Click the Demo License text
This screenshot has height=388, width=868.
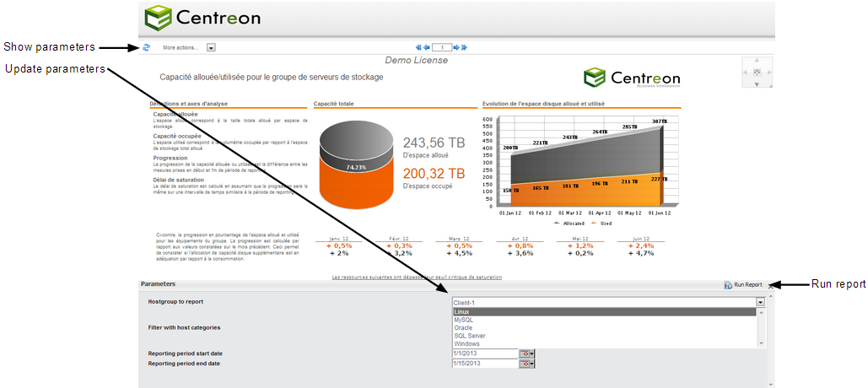pyautogui.click(x=417, y=60)
